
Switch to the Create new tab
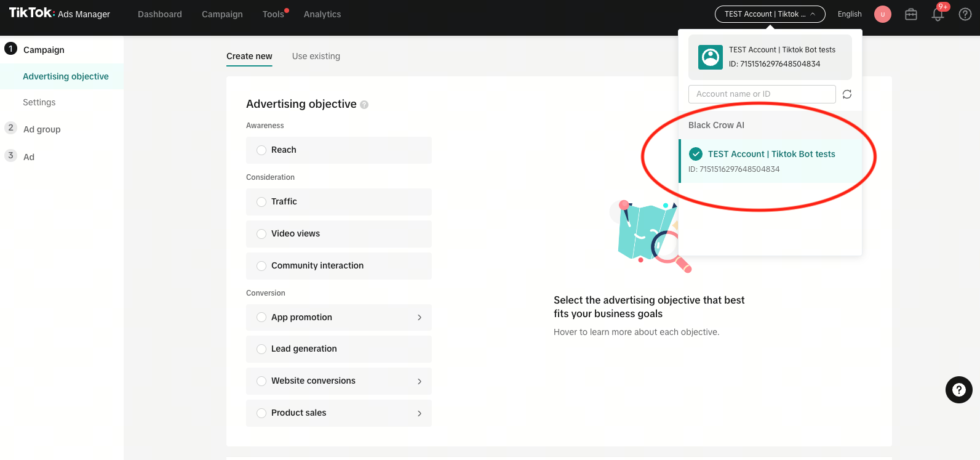(x=249, y=56)
